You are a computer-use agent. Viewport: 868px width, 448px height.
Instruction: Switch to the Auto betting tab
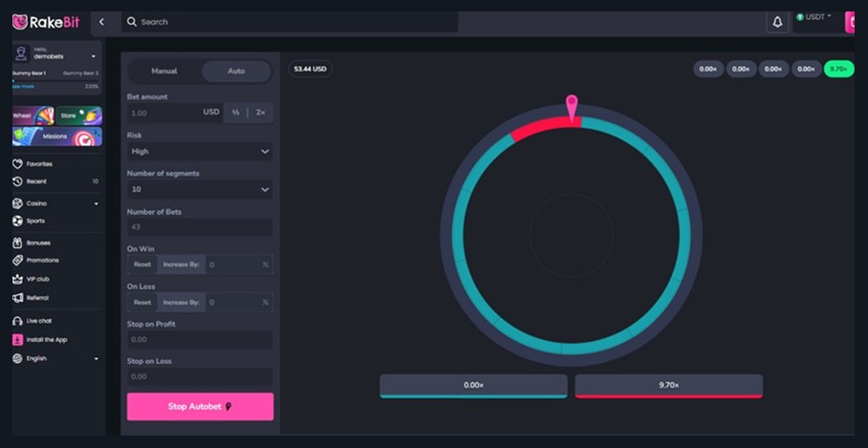point(236,72)
